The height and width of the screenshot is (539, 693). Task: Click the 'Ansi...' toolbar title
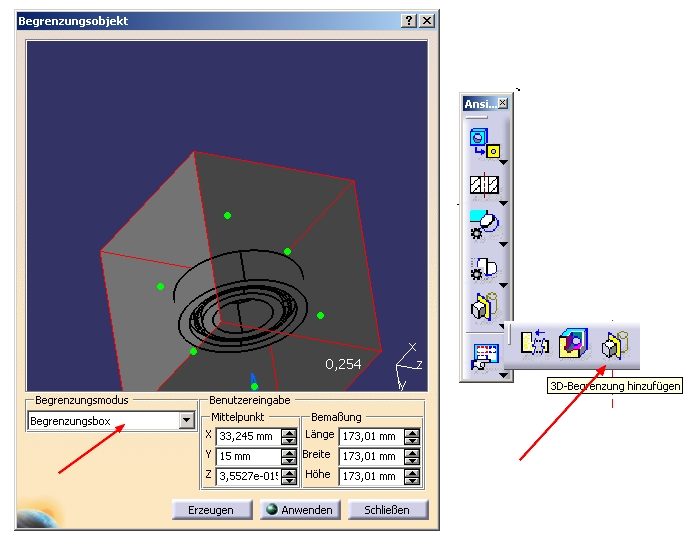pos(480,104)
